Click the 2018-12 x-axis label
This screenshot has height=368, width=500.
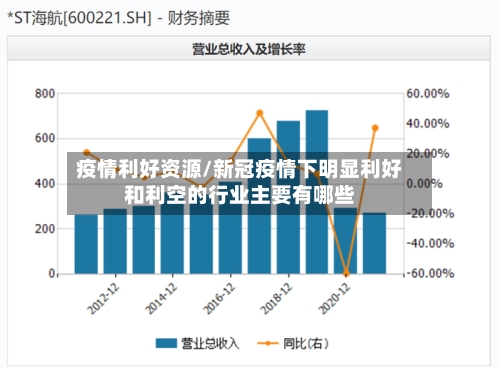276,299
